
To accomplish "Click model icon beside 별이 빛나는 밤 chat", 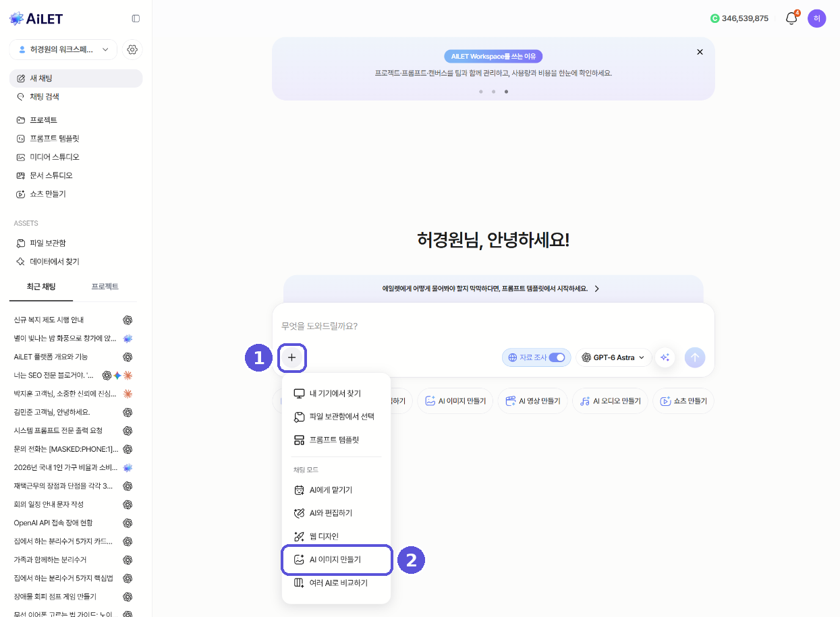I will point(128,338).
